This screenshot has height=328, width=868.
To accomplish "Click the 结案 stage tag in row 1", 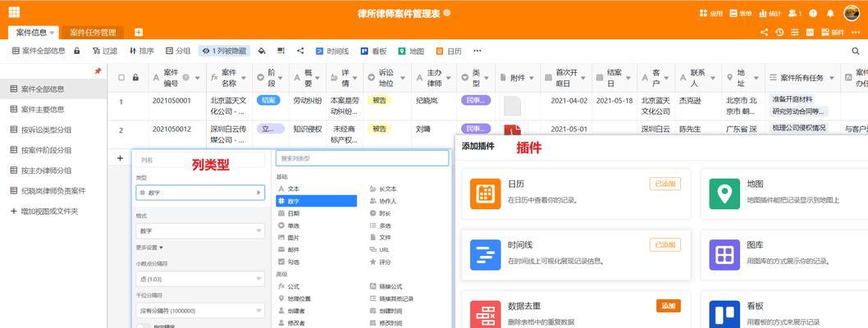I will coord(268,100).
